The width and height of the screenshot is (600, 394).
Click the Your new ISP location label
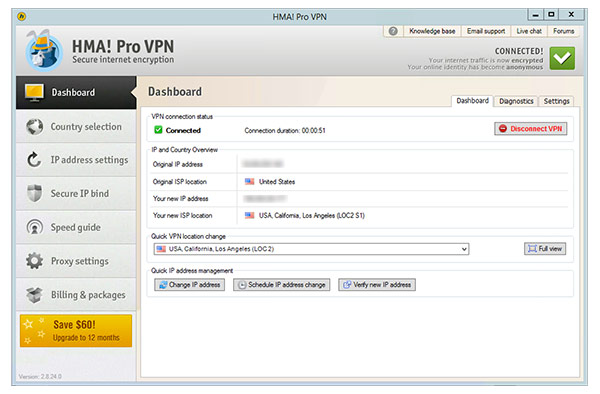[182, 215]
